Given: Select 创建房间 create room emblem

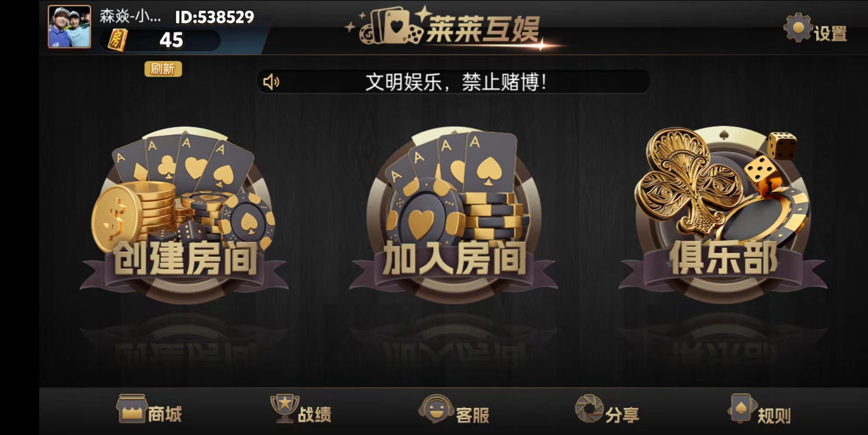Looking at the screenshot, I should click(184, 214).
